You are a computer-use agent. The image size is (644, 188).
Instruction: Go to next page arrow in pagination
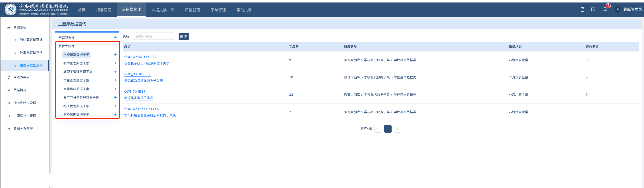click(x=397, y=129)
